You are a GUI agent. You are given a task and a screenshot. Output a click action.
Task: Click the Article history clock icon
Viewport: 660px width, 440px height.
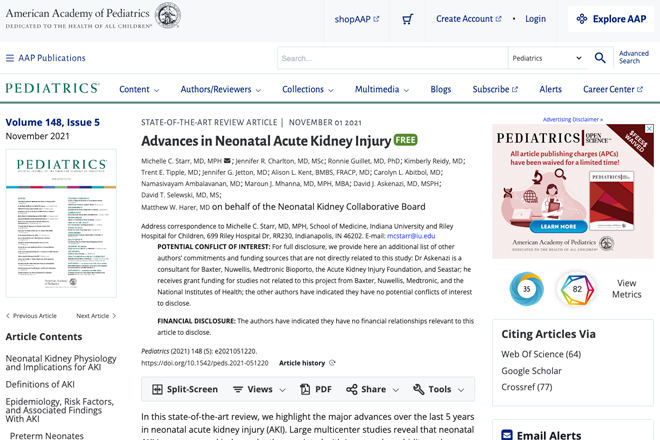[x=332, y=363]
